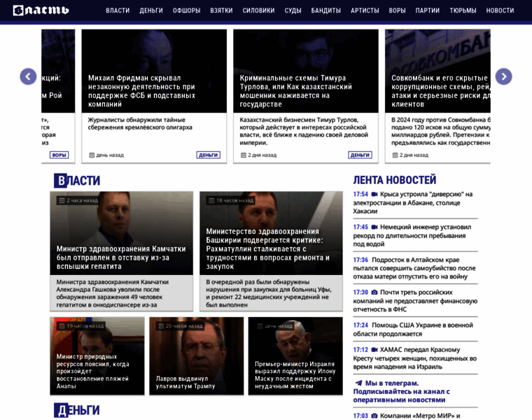Click 'В очередной раз были обнаружены' summary text
Screen dimensions: 532x420
click(269, 293)
